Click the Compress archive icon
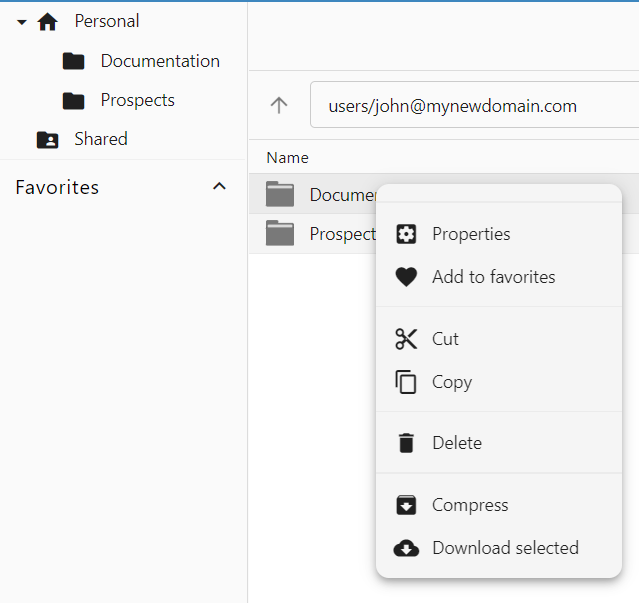639x603 pixels. click(406, 505)
